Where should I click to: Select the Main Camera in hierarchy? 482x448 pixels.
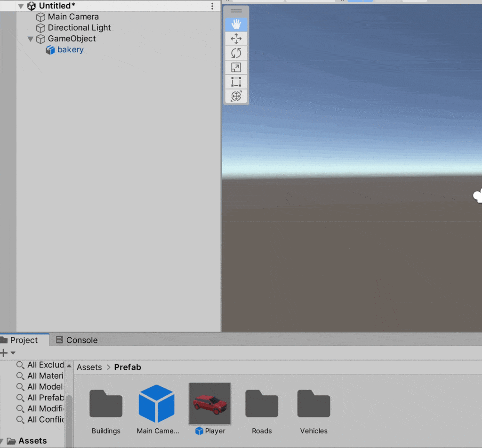pyautogui.click(x=73, y=17)
